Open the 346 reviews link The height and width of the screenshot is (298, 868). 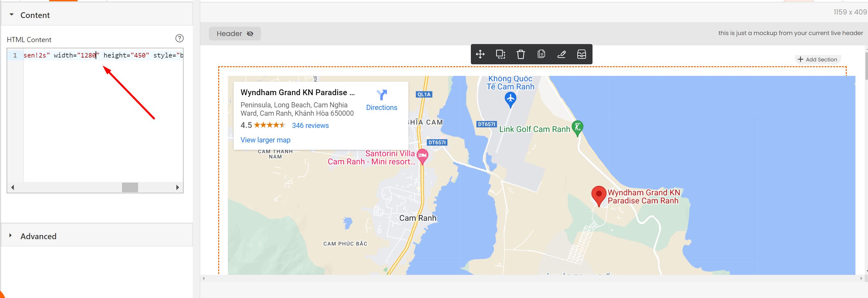[310, 126]
